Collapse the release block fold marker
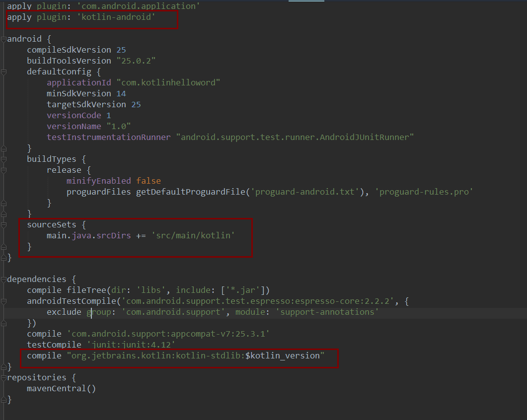This screenshot has width=527, height=420. (3, 170)
